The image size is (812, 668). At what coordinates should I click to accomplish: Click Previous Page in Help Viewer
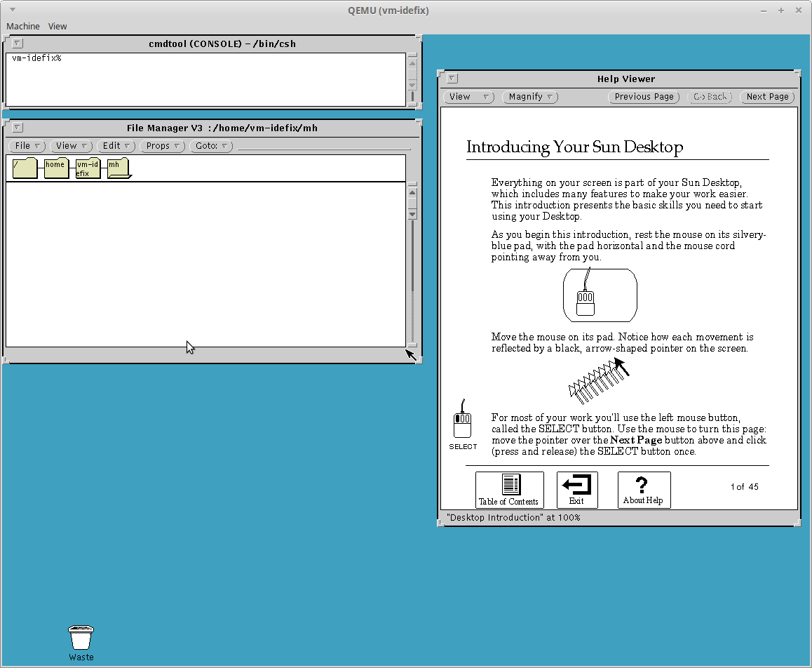tap(644, 97)
